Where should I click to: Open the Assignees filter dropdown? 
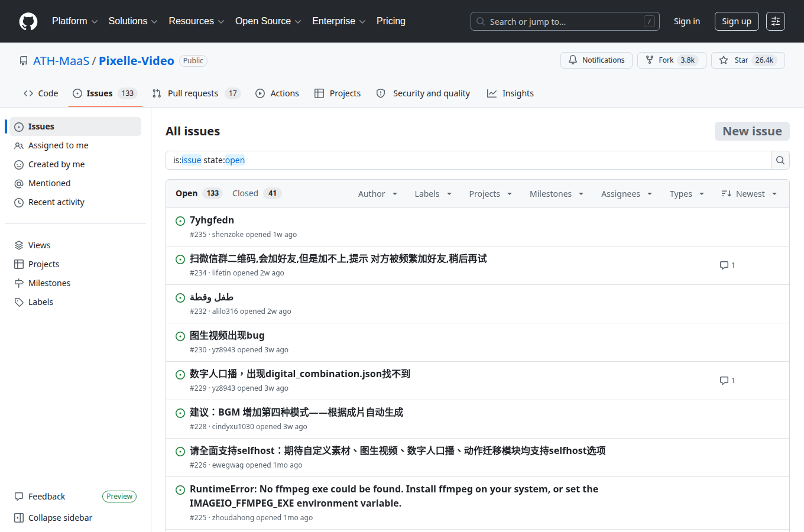tap(627, 194)
